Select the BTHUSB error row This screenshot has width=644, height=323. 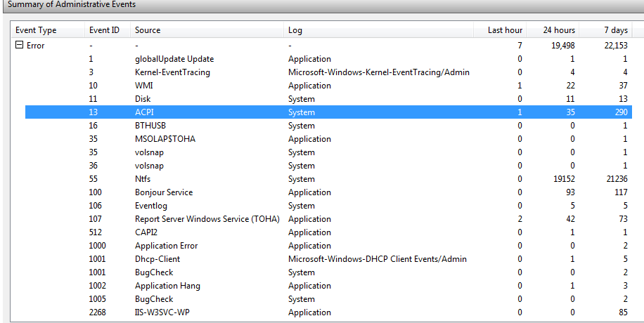pos(149,126)
